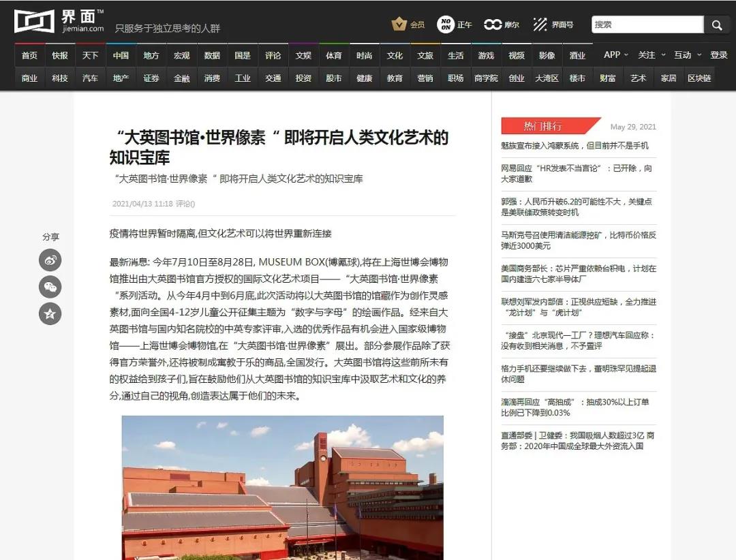The height and width of the screenshot is (560, 736).
Task: Open the 首页 nav item
Action: [29, 55]
